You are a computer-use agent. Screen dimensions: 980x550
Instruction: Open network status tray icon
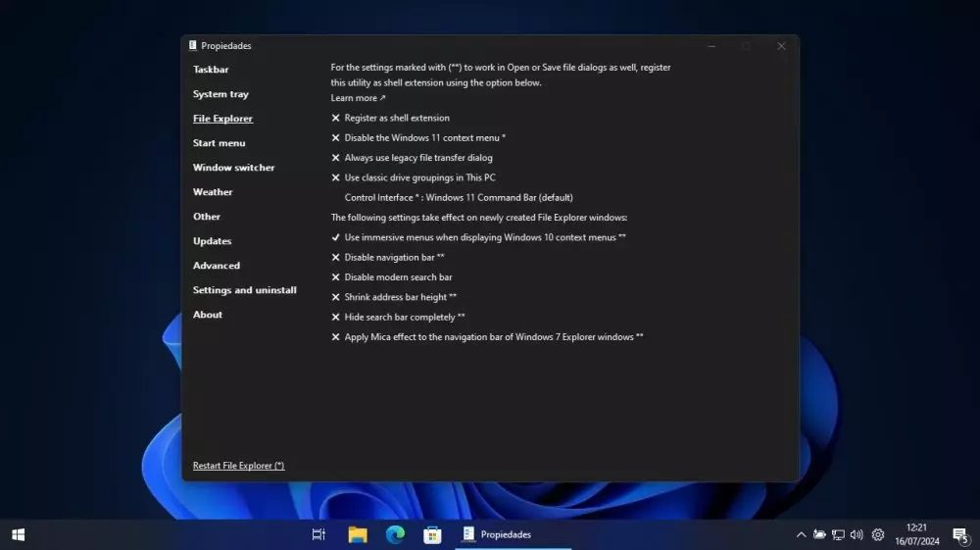click(838, 535)
